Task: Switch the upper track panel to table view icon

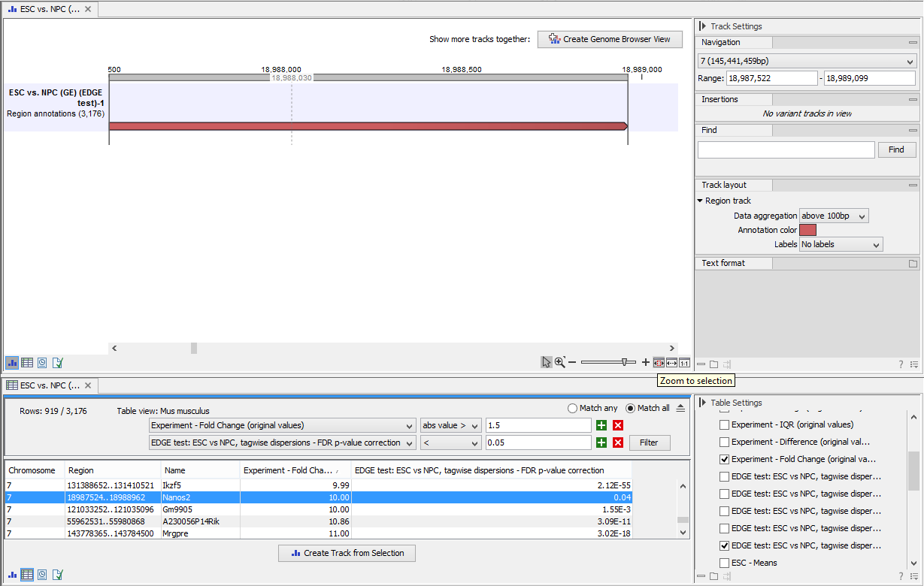Action: pos(27,362)
